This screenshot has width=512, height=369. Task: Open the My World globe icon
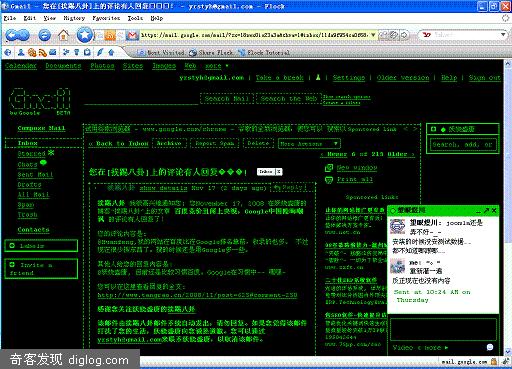point(8,52)
